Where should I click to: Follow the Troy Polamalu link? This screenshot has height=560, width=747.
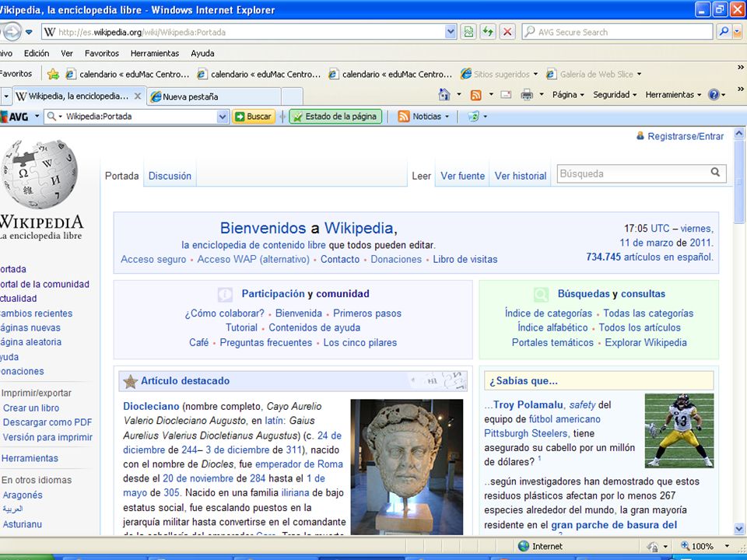pyautogui.click(x=528, y=404)
